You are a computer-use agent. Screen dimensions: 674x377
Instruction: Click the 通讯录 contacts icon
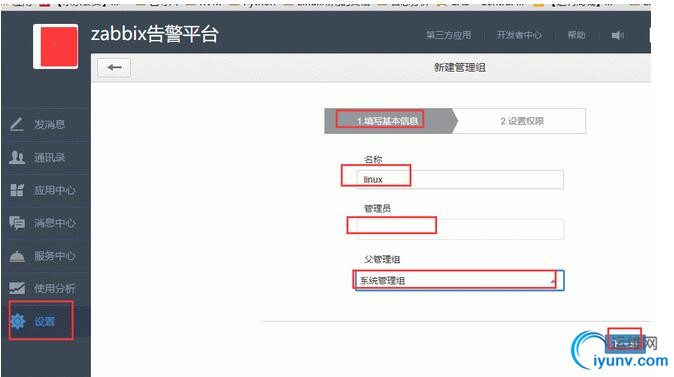(x=17, y=157)
